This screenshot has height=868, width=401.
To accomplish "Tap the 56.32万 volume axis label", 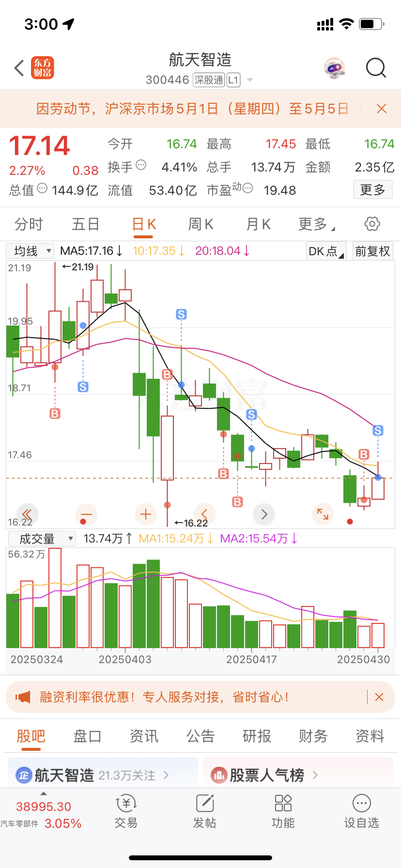I will pos(27,554).
